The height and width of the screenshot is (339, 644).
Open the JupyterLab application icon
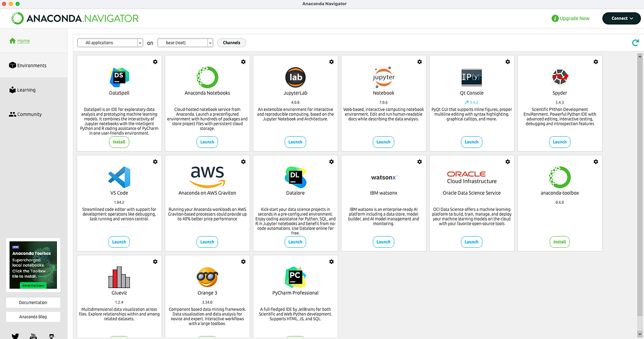295,78
